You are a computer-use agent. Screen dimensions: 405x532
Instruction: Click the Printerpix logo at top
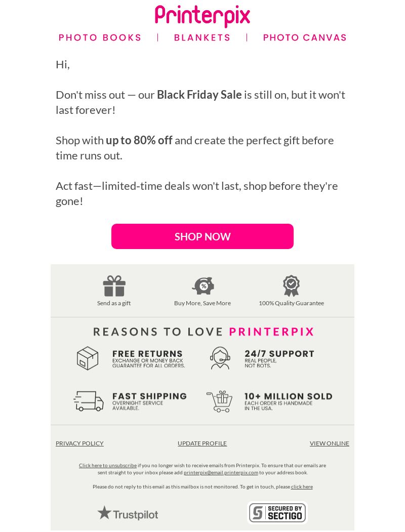202,16
